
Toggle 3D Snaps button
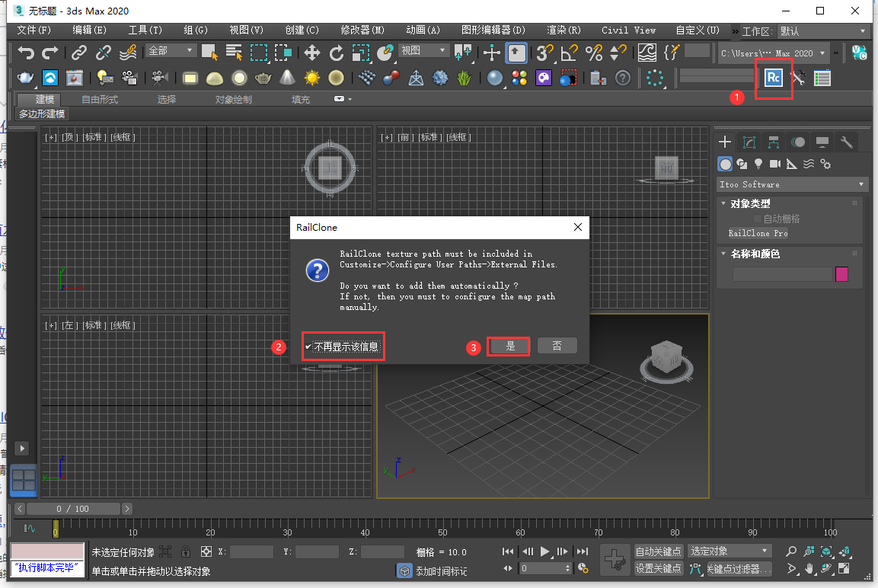(544, 53)
